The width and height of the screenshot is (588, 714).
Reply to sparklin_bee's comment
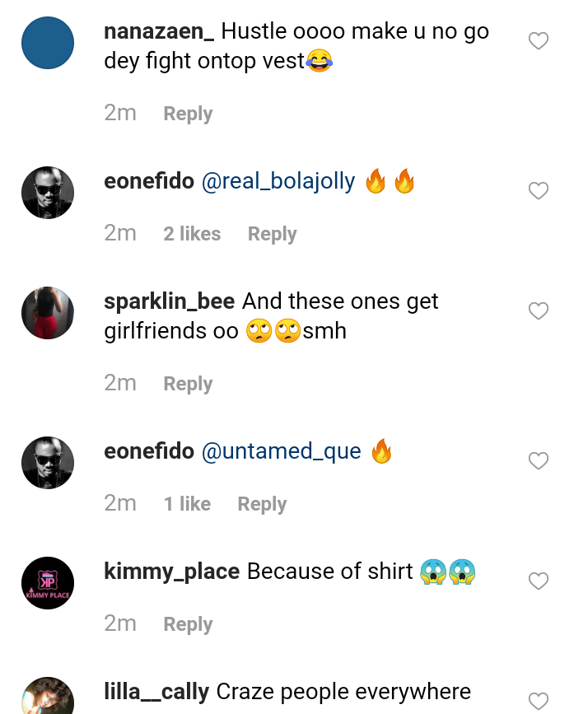pyautogui.click(x=188, y=384)
